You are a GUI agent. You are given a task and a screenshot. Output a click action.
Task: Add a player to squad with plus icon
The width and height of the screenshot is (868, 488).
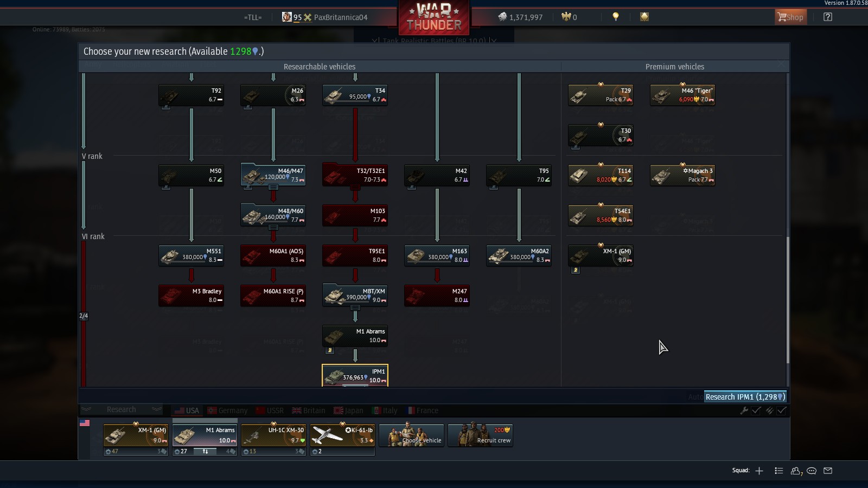(x=759, y=471)
